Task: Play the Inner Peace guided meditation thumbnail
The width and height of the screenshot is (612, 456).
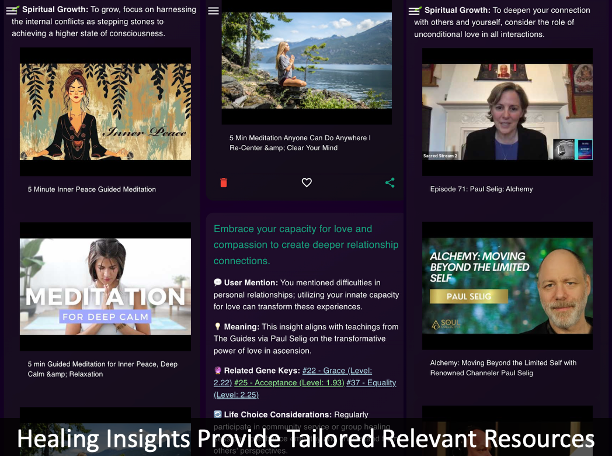Action: [105, 111]
